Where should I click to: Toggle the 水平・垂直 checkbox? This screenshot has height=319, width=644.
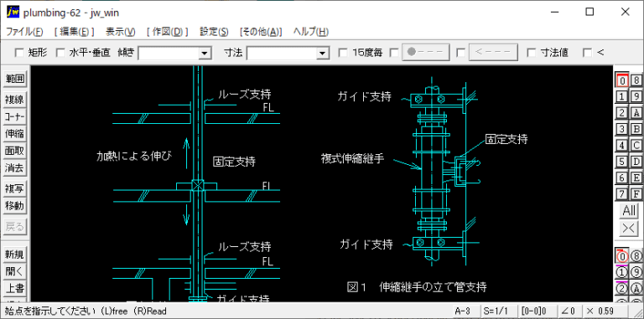60,53
